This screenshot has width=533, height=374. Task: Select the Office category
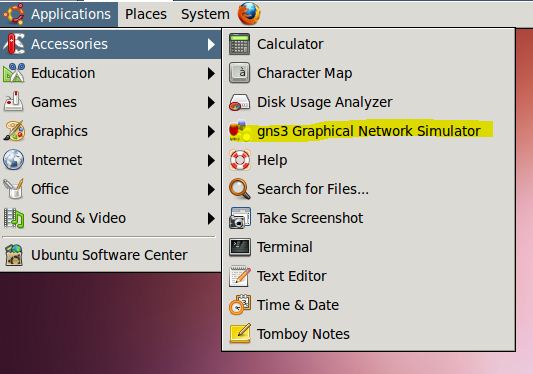[x=110, y=189]
